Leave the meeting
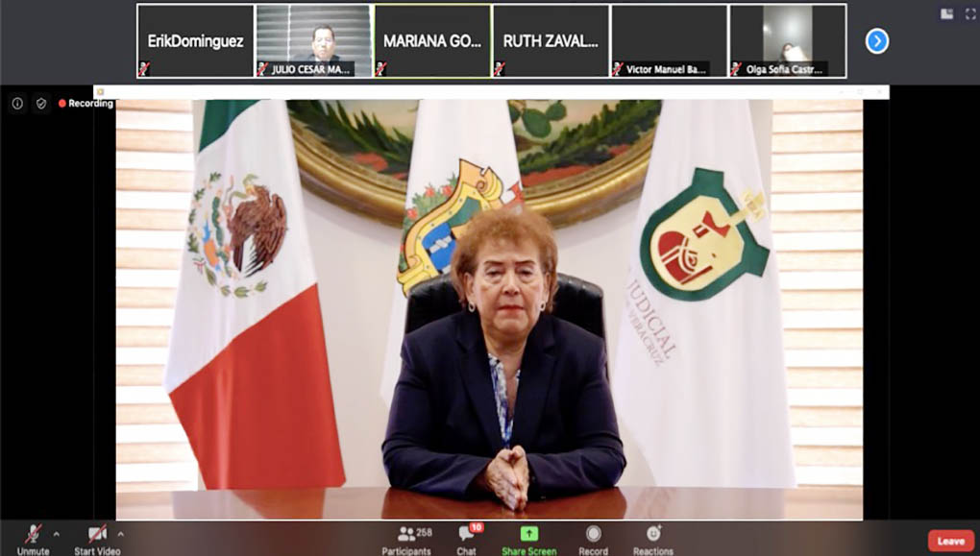Viewport: 980px width, 556px height. click(950, 541)
